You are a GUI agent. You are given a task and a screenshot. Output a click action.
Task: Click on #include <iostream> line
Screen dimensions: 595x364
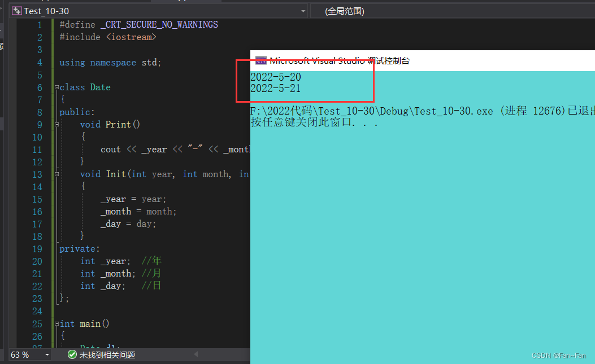[x=108, y=37]
